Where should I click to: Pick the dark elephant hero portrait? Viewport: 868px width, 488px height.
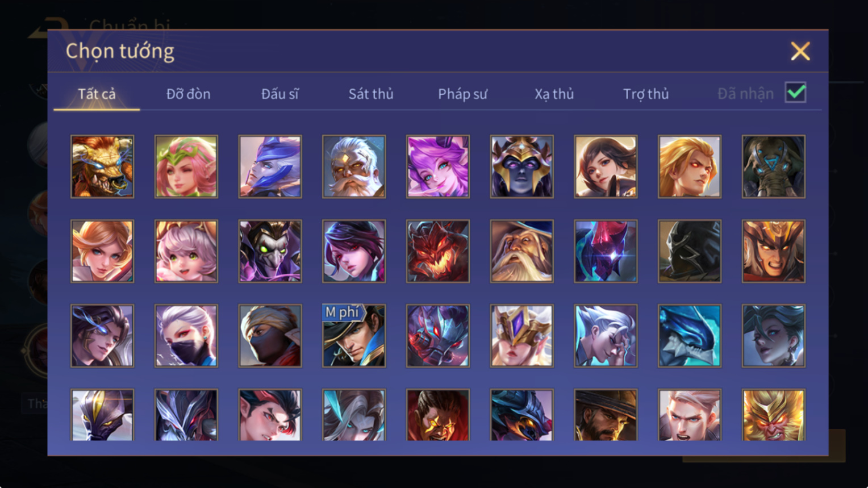click(774, 166)
